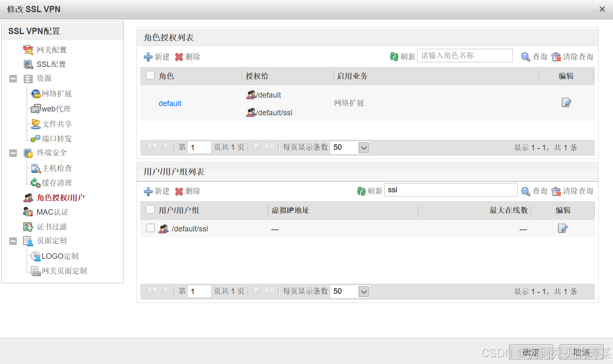
Task: Check the /default/ssl row checkbox
Action: [x=150, y=228]
